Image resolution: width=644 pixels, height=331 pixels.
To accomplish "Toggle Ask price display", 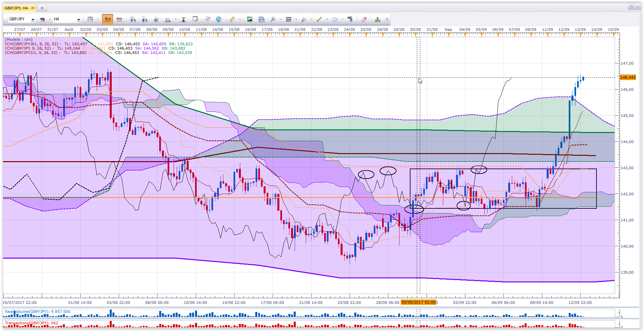I will (x=119, y=19).
